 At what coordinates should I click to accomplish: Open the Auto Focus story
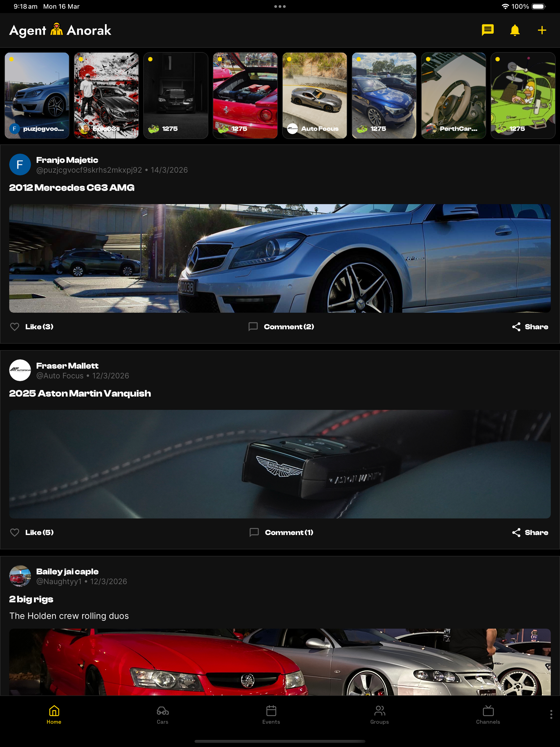tap(315, 96)
